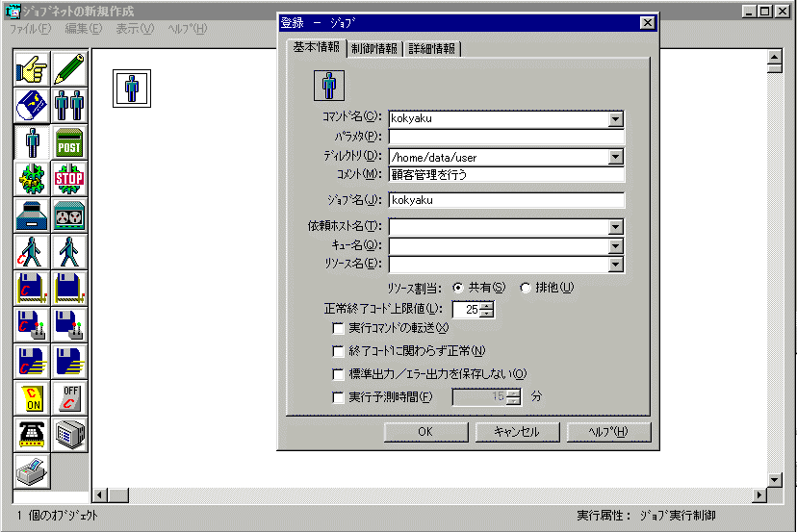Pick the blue file drawer icon
Image resolution: width=797 pixels, height=532 pixels.
[32, 215]
